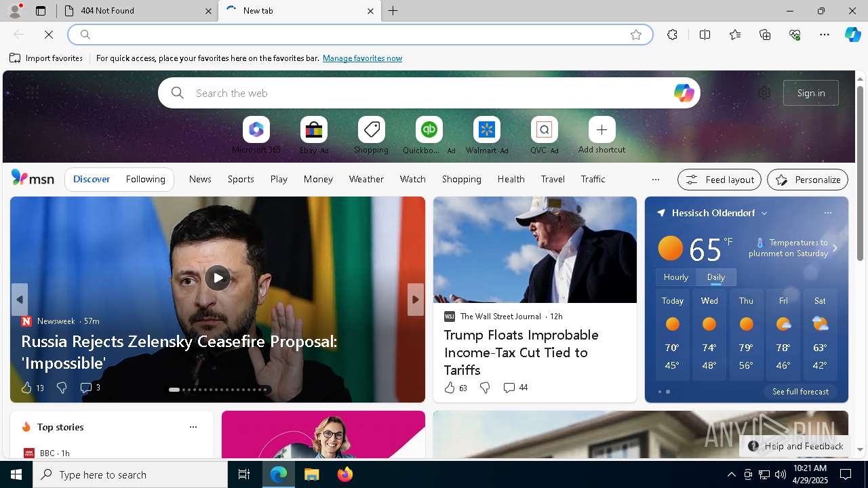Viewport: 868px width, 488px height.
Task: Show next carousel story arrow
Action: pos(416,300)
